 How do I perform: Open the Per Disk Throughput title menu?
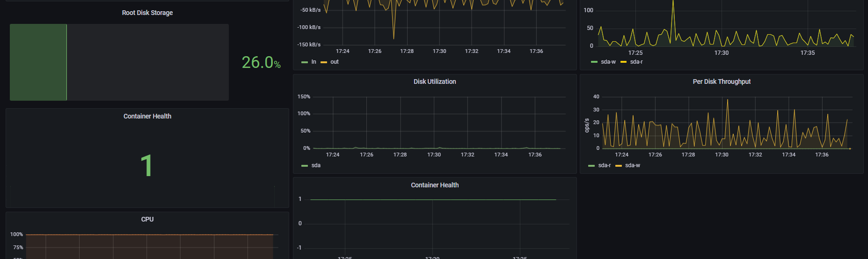point(721,81)
